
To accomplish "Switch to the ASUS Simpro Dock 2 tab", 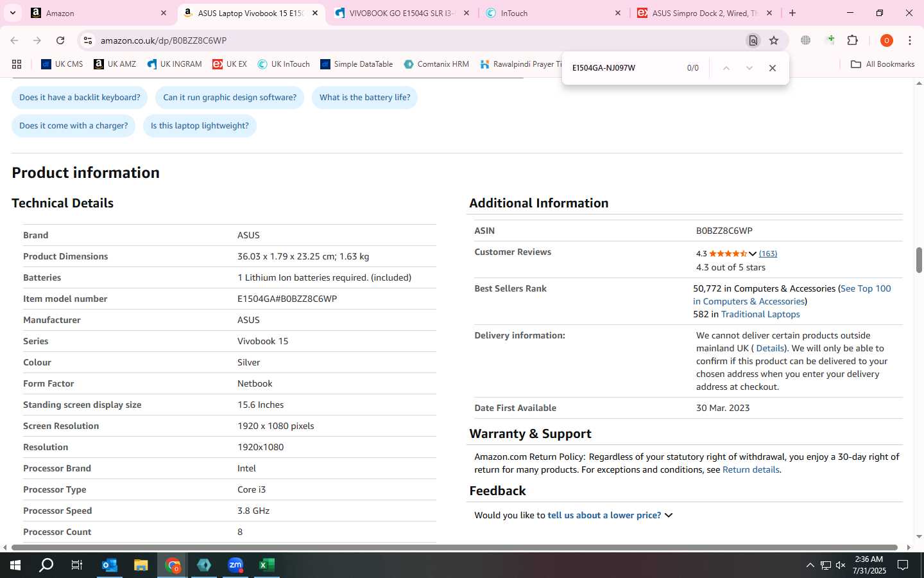I will pos(704,13).
